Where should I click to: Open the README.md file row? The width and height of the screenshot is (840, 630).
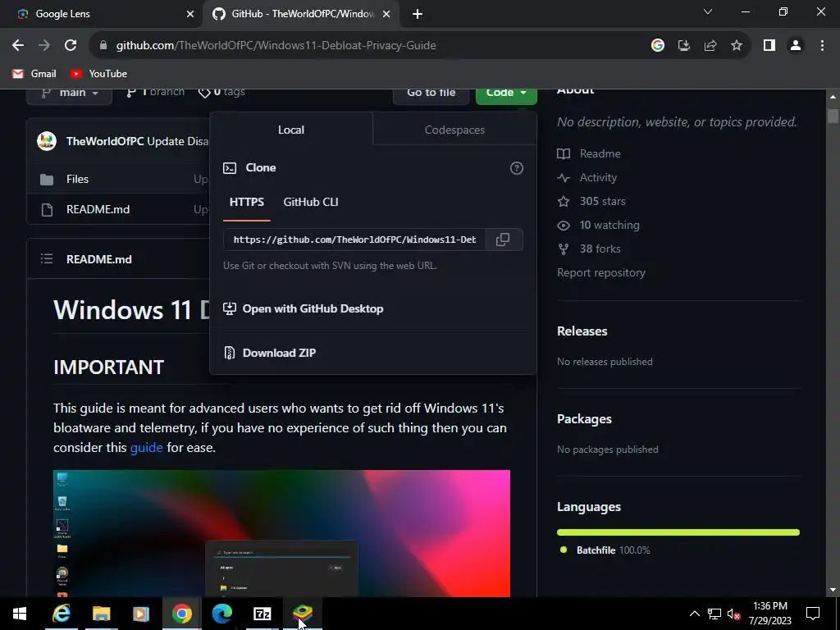click(x=98, y=209)
